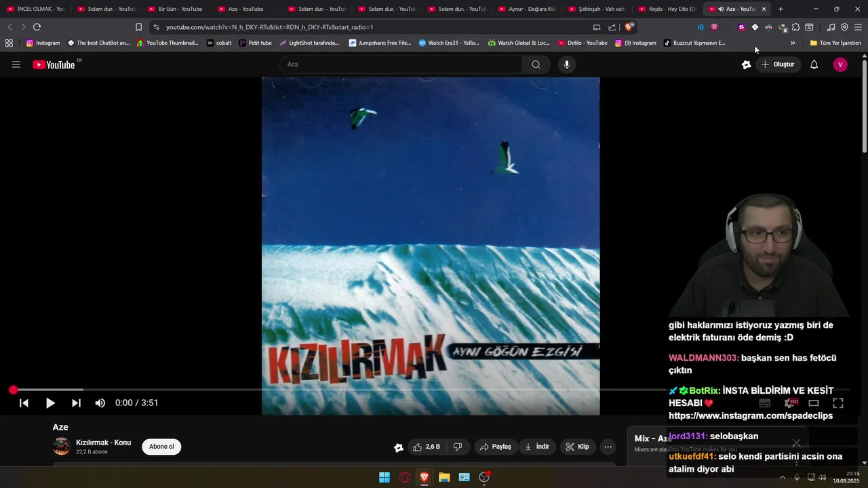Bookmark this page icon in address bar

coord(138,27)
